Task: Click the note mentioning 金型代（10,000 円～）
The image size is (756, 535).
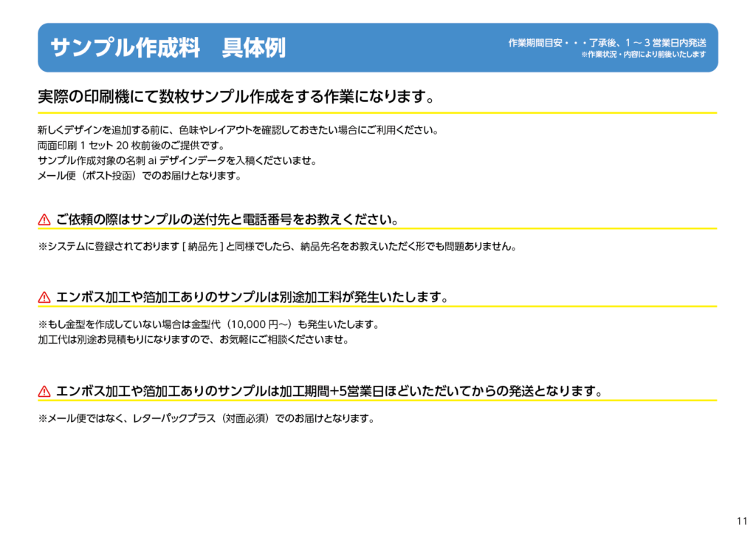Action: (x=208, y=324)
